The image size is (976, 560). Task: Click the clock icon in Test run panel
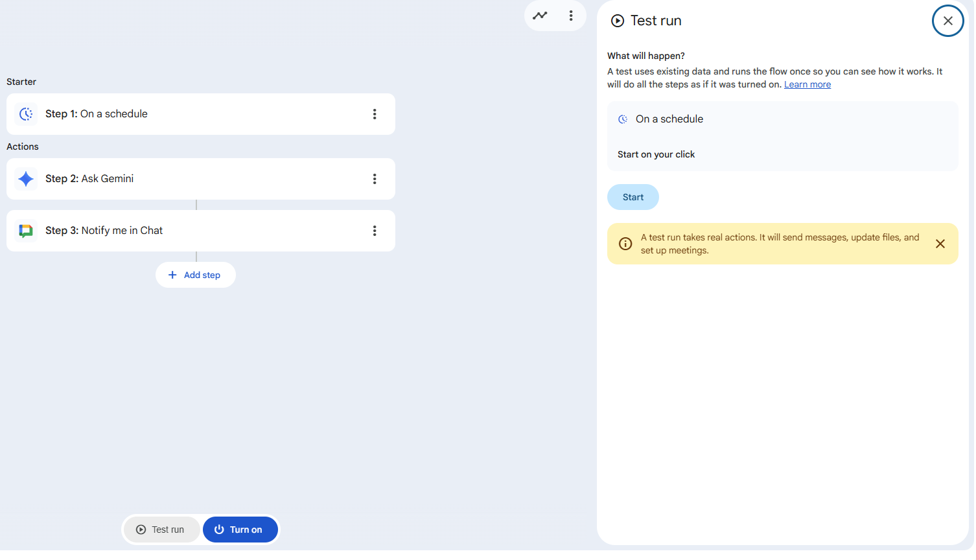(x=623, y=119)
